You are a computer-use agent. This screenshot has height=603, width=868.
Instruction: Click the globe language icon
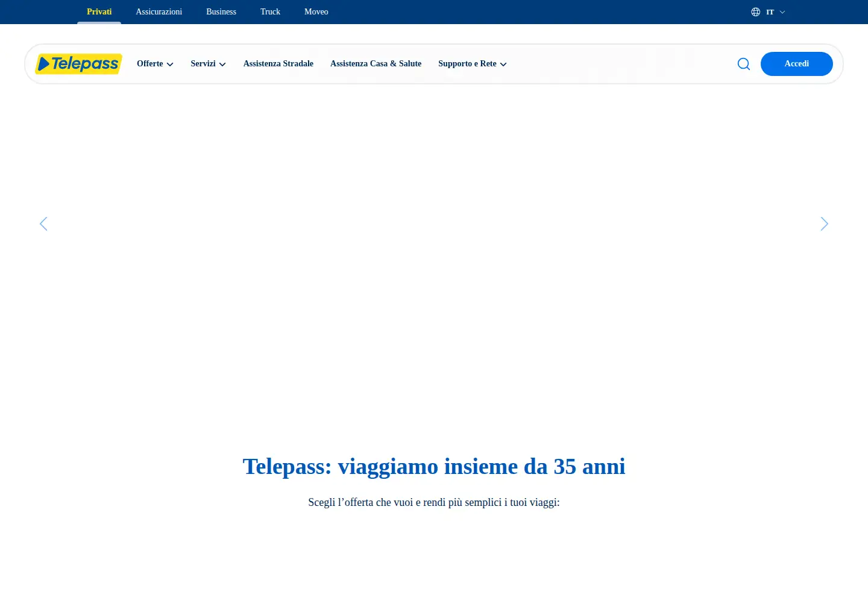tap(755, 12)
